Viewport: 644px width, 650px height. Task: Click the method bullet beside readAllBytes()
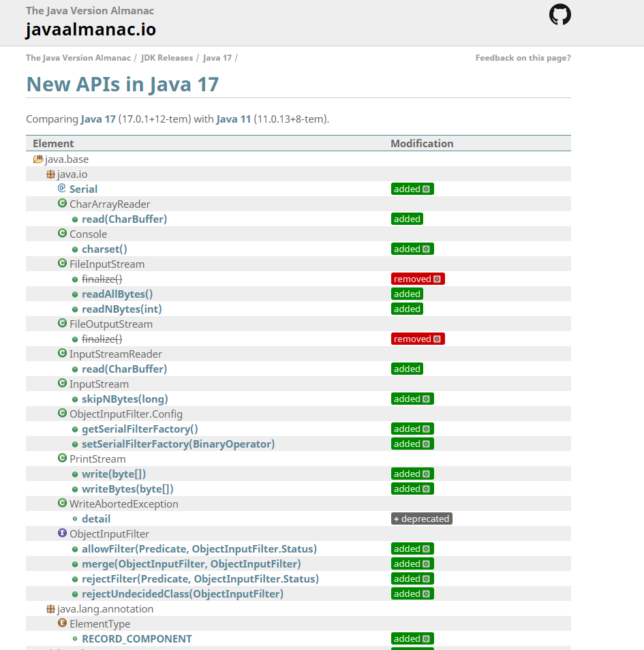[x=75, y=295]
